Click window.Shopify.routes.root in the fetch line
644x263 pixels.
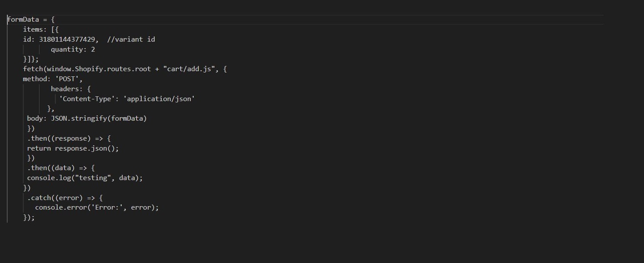99,69
